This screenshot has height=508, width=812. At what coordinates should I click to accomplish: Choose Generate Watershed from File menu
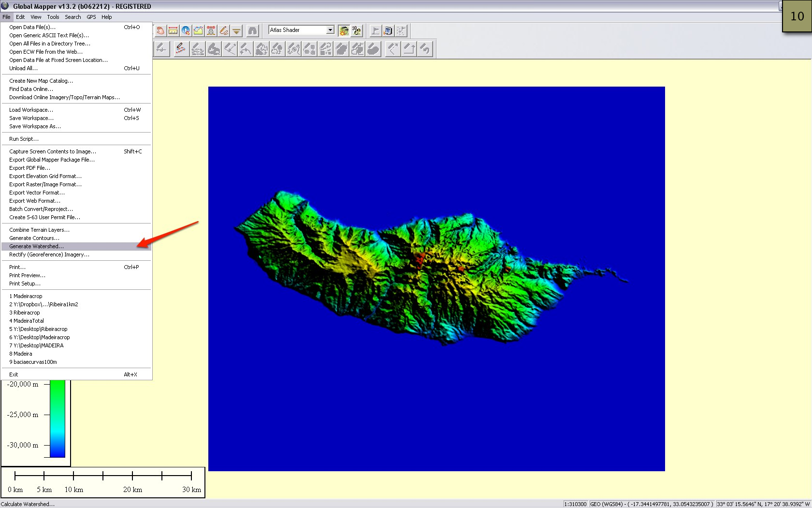point(76,246)
